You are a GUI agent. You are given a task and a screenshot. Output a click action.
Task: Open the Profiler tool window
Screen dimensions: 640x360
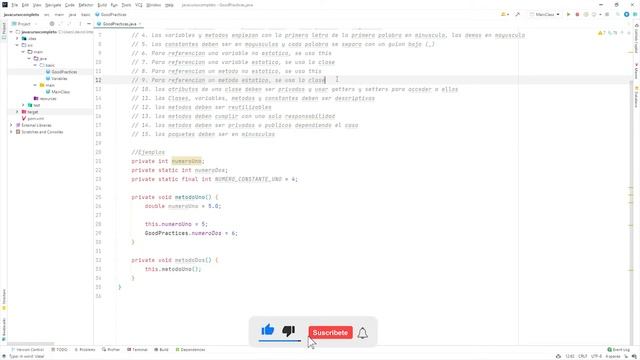click(111, 350)
